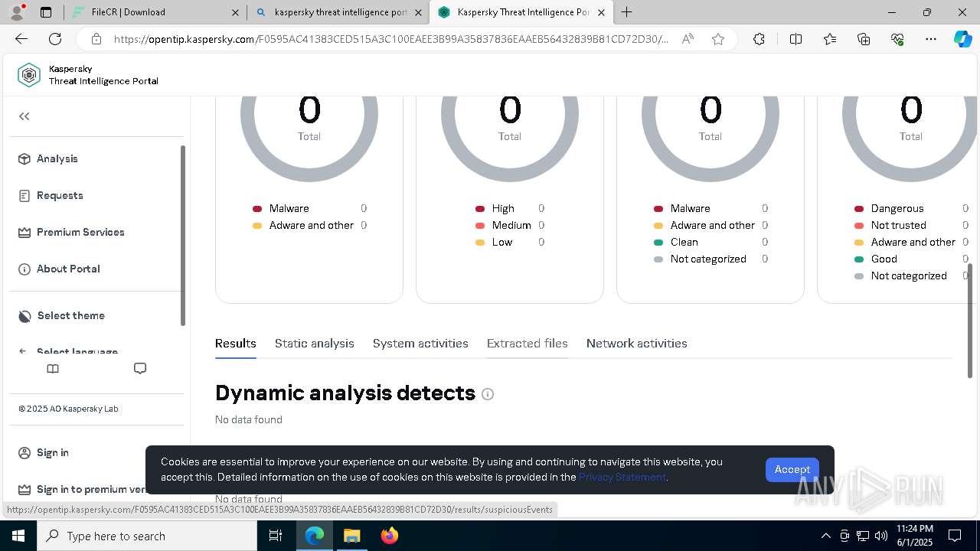This screenshot has height=551, width=980.
Task: Click the page vertical scrollbar
Action: pyautogui.click(x=970, y=320)
